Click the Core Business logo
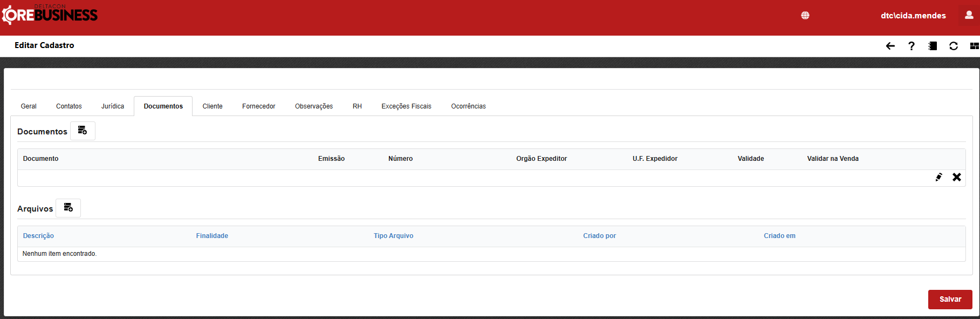Viewport: 980px width, 319px height. pyautogui.click(x=50, y=15)
